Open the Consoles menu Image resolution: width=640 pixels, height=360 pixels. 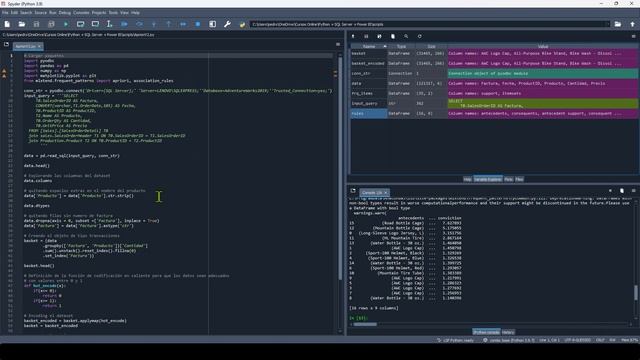tap(81, 13)
